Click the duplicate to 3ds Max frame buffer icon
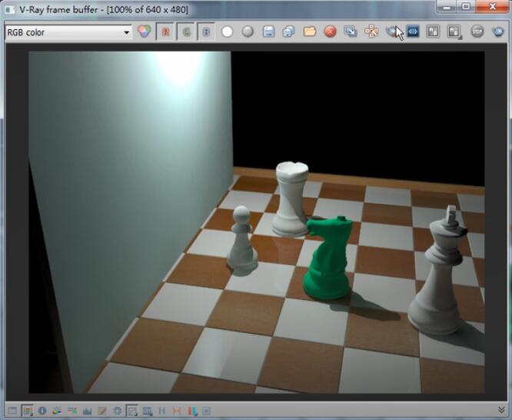Viewport: 512px width, 420px height. (351, 32)
